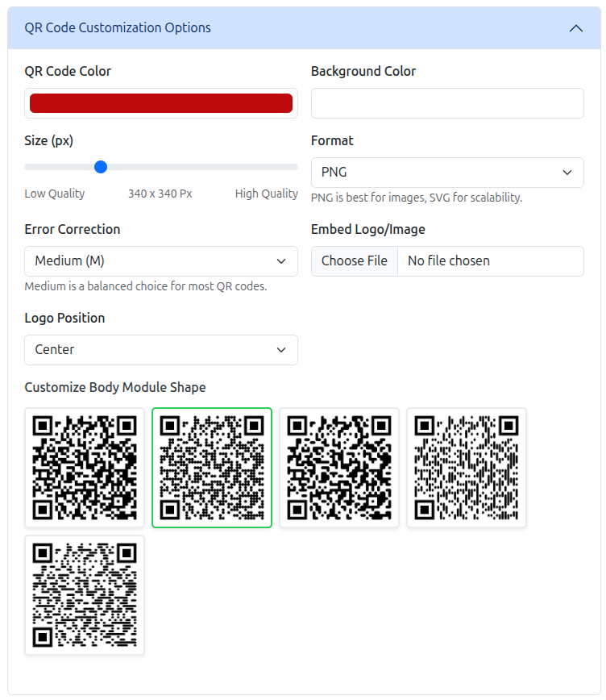Click the PNG format hint text

[x=417, y=198]
